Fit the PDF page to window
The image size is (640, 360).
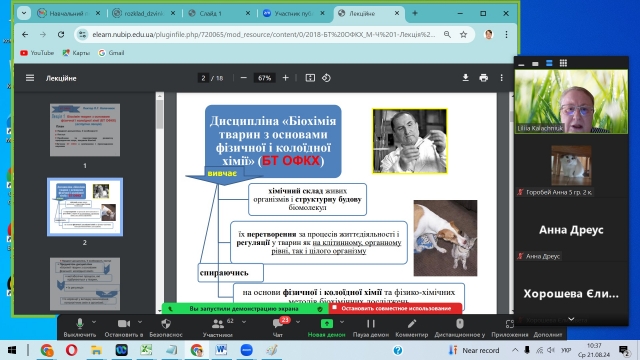pos(310,78)
